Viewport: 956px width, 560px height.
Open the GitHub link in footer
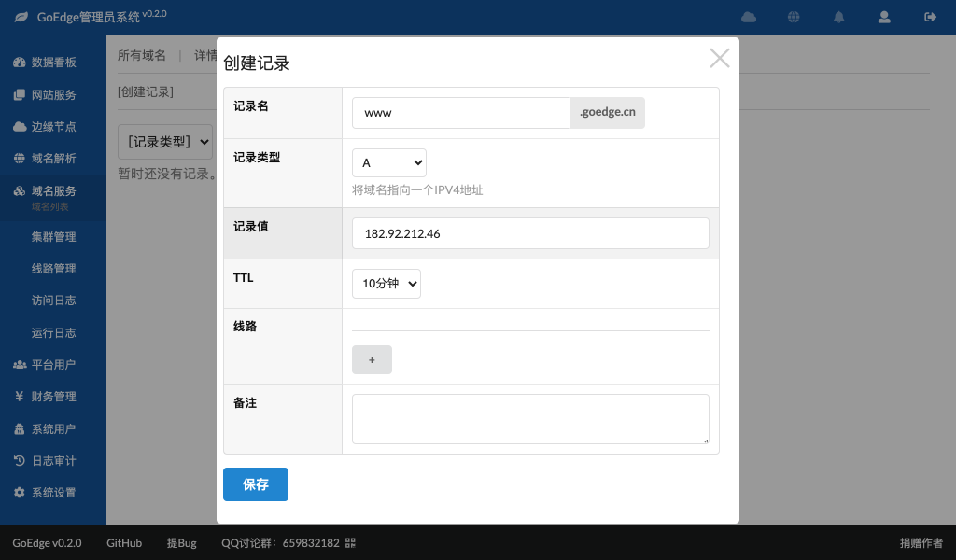pyautogui.click(x=124, y=543)
